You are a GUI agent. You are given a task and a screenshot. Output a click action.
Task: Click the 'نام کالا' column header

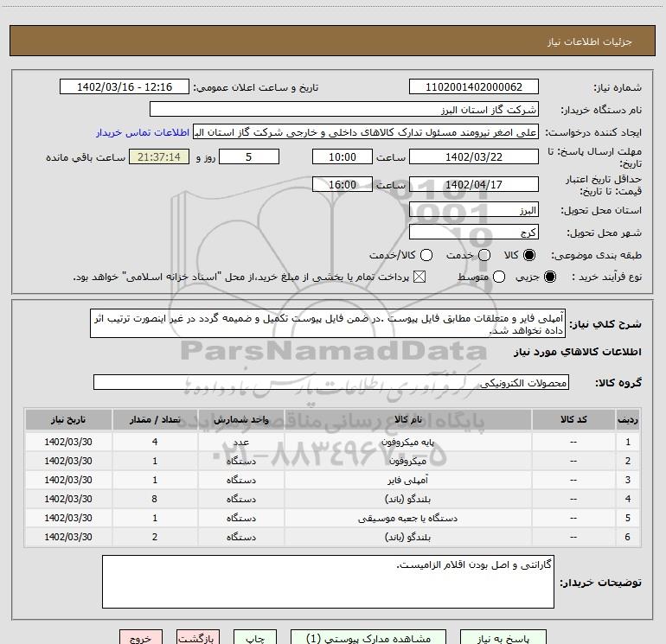[x=407, y=419]
